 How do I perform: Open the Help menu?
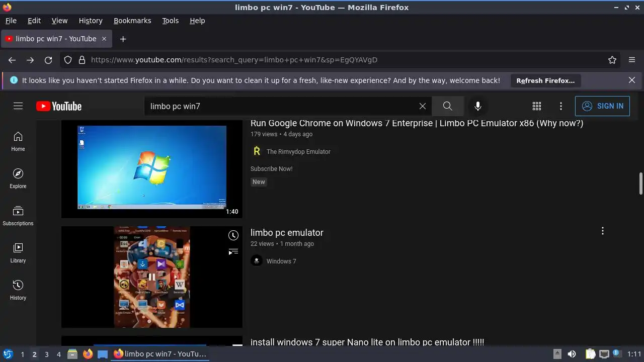pos(197,21)
